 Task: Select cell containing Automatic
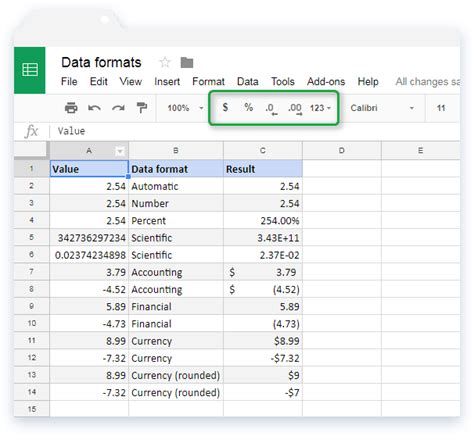176,186
